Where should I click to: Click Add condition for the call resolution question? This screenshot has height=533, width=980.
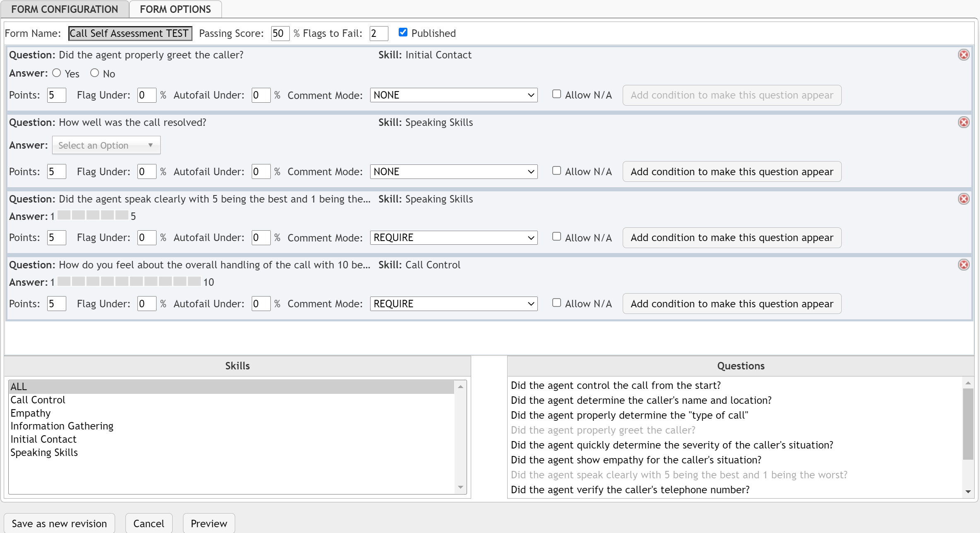(731, 171)
